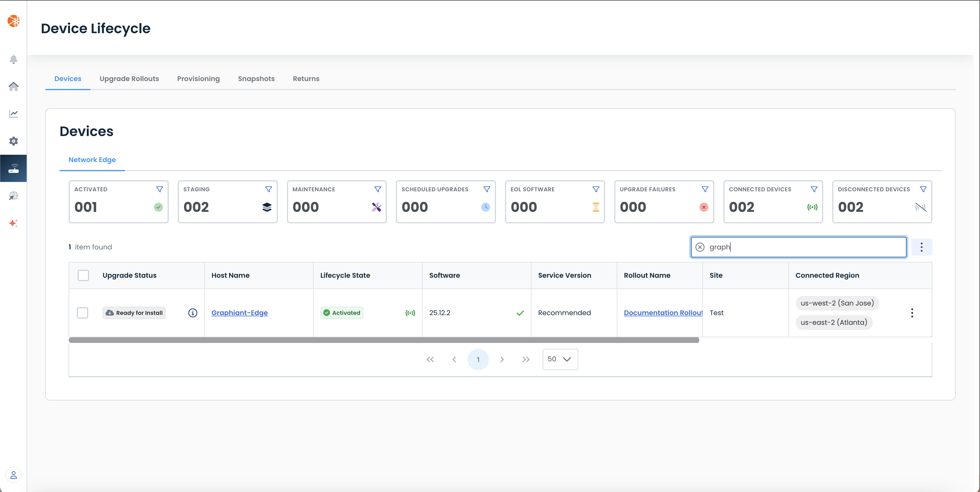Click green checkmark beside software 25.12.2
The width and height of the screenshot is (980, 492).
click(x=520, y=313)
